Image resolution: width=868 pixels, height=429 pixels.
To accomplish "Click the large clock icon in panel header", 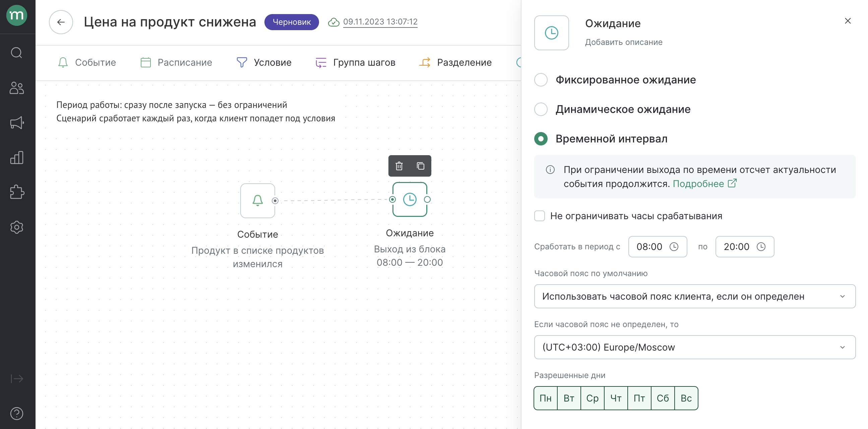I will [552, 33].
